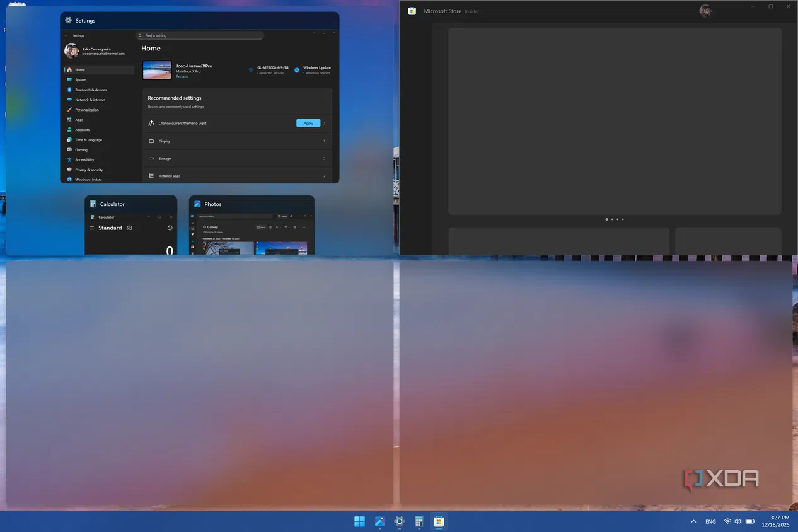Click the Settings gear icon in snap header
The image size is (798, 532).
click(x=68, y=20)
